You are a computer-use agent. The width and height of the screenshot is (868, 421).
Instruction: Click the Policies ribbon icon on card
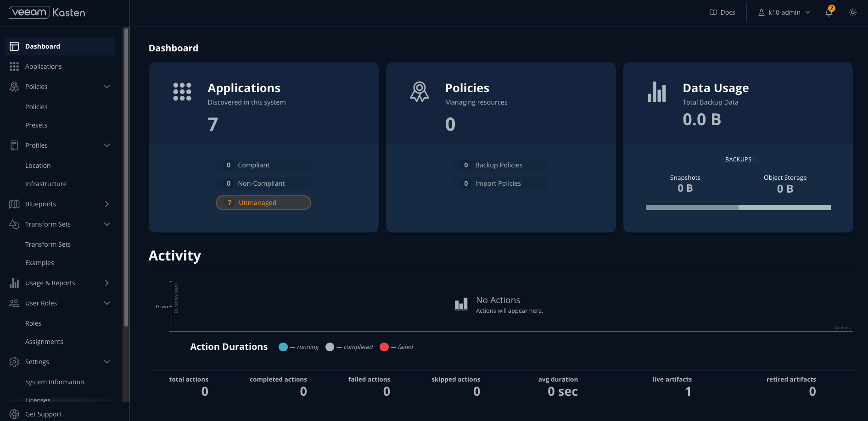tap(419, 92)
